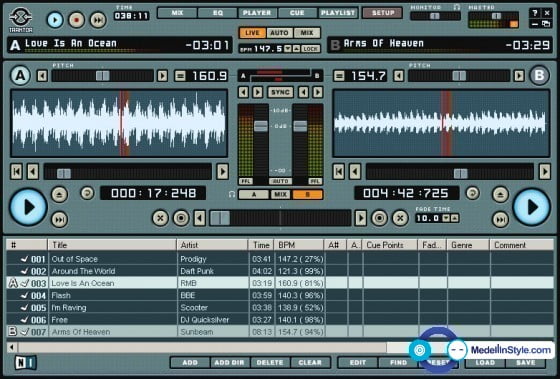Click the loop icon on Deck B
Viewport: 560px width, 379px height.
472,193
